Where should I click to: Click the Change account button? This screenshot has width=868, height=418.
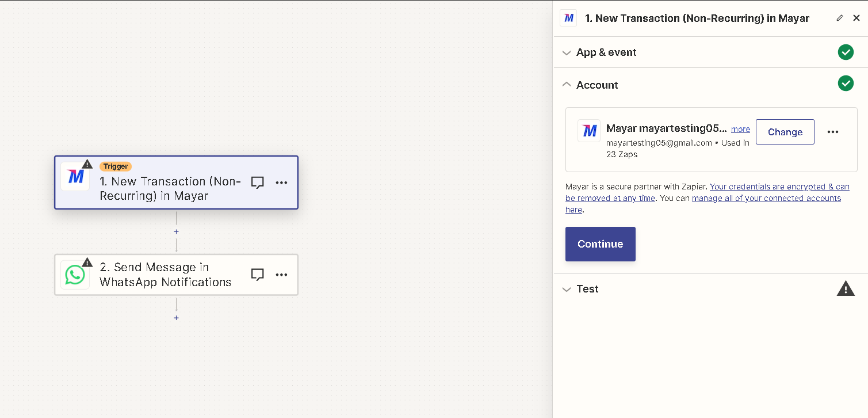click(785, 132)
